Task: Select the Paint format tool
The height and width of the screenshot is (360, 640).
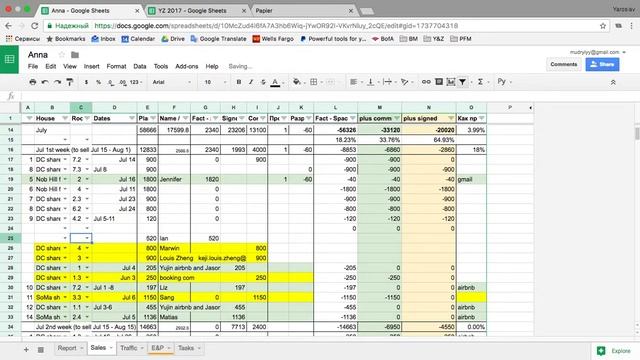Action: tap(70, 82)
